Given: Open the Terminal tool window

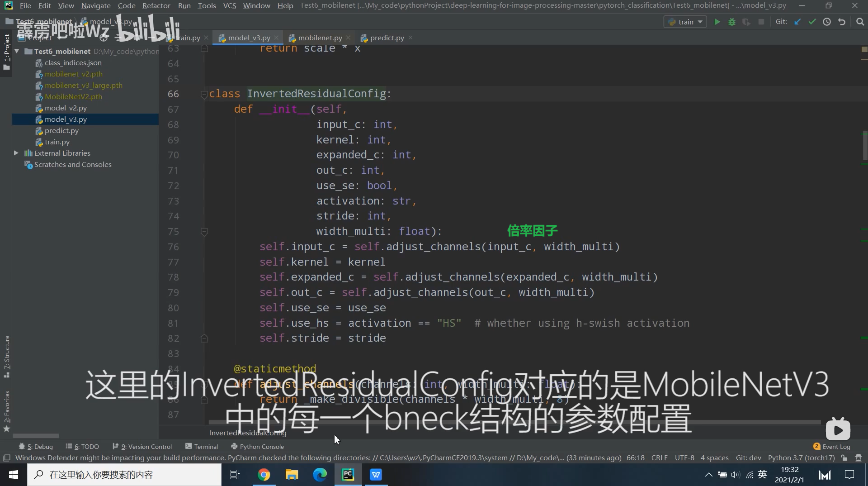Looking at the screenshot, I should [x=206, y=447].
